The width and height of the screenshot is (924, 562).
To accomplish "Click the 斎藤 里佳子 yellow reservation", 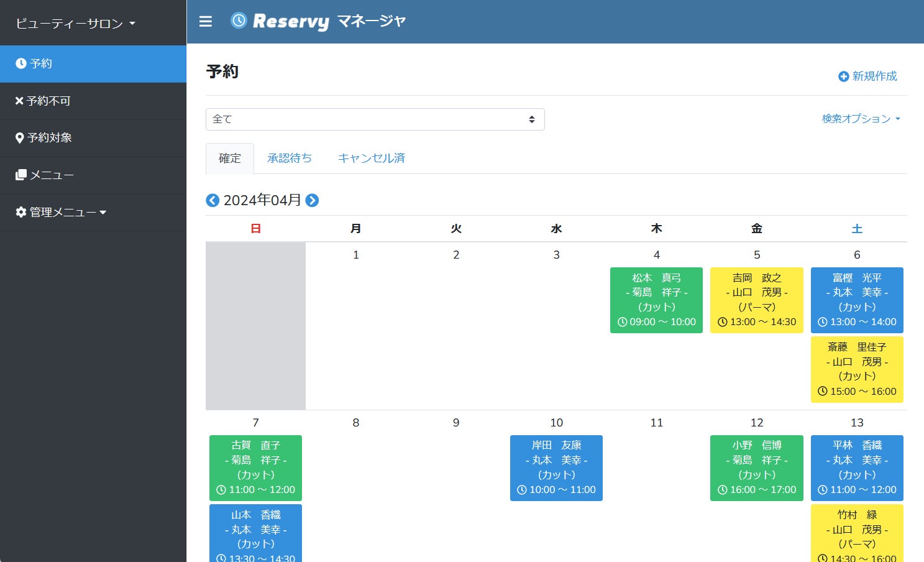I will click(857, 369).
